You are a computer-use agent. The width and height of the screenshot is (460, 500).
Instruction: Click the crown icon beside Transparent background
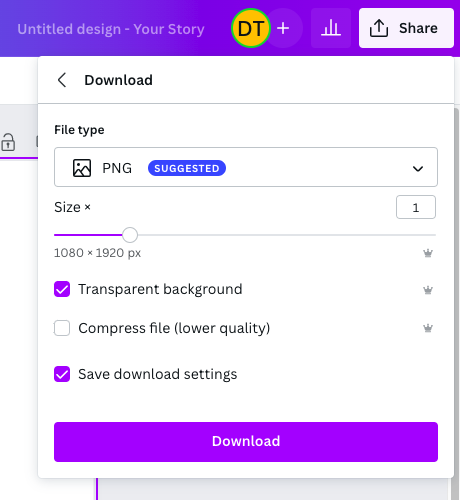428,290
